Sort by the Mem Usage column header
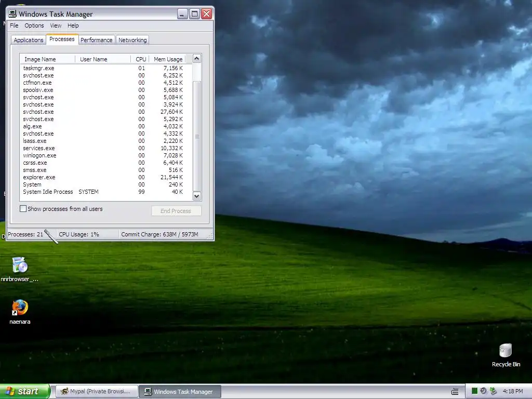This screenshot has width=532, height=399. pyautogui.click(x=168, y=59)
